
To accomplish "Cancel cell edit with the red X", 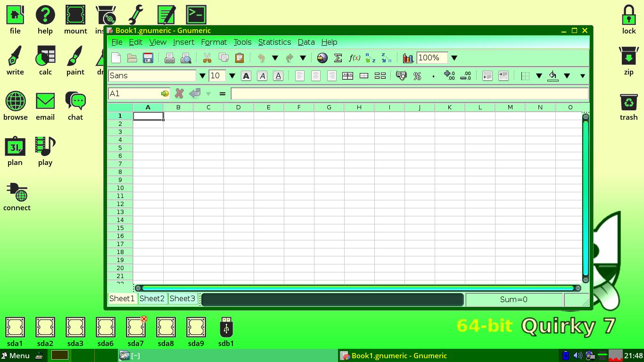I will tap(179, 93).
